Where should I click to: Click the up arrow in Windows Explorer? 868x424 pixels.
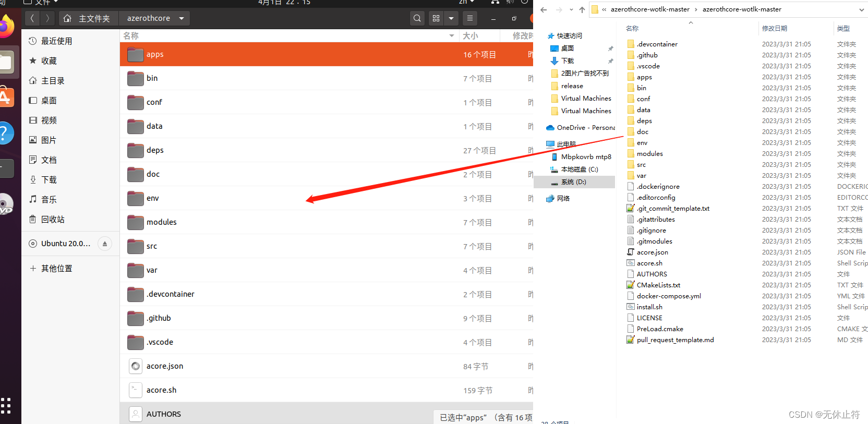(x=582, y=9)
